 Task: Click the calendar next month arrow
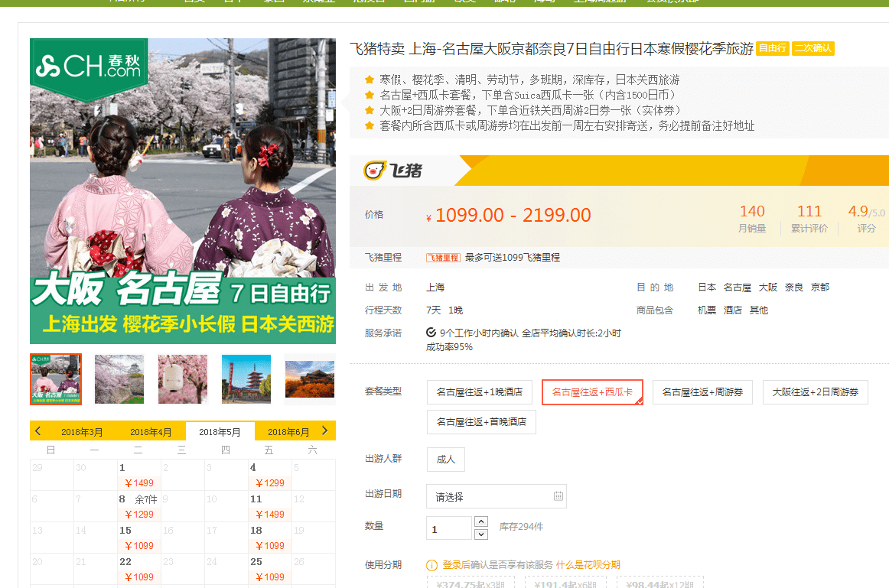tap(325, 431)
